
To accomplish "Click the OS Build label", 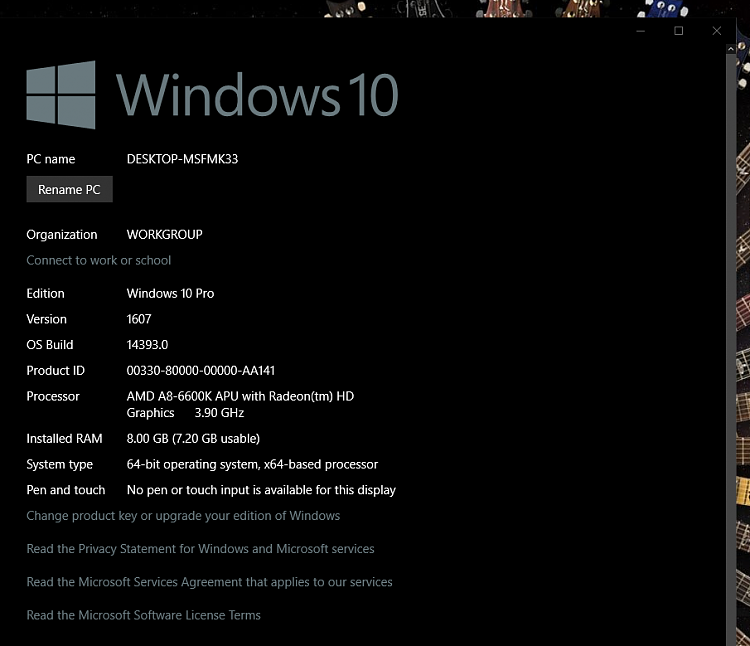I will coord(50,345).
